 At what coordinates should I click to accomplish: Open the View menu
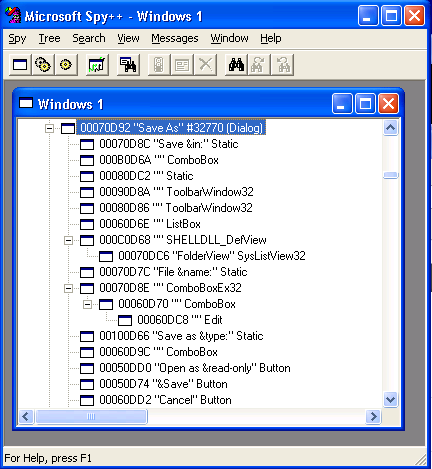tap(128, 38)
